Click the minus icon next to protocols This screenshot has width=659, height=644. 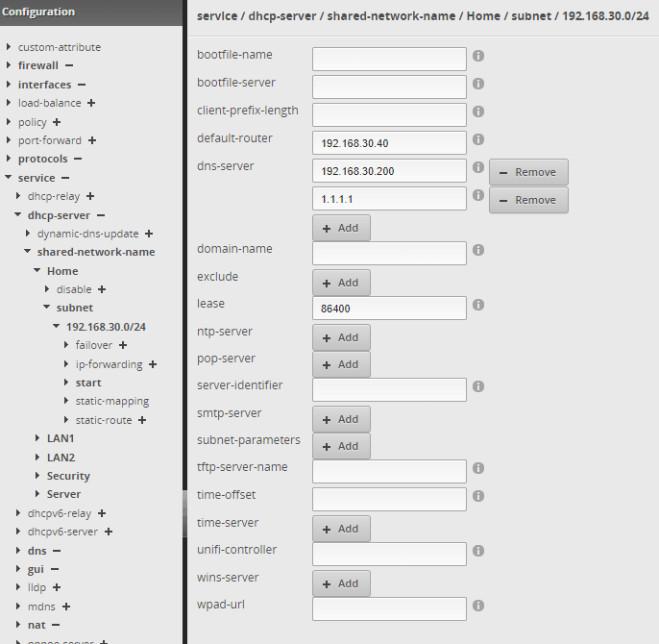click(78, 159)
